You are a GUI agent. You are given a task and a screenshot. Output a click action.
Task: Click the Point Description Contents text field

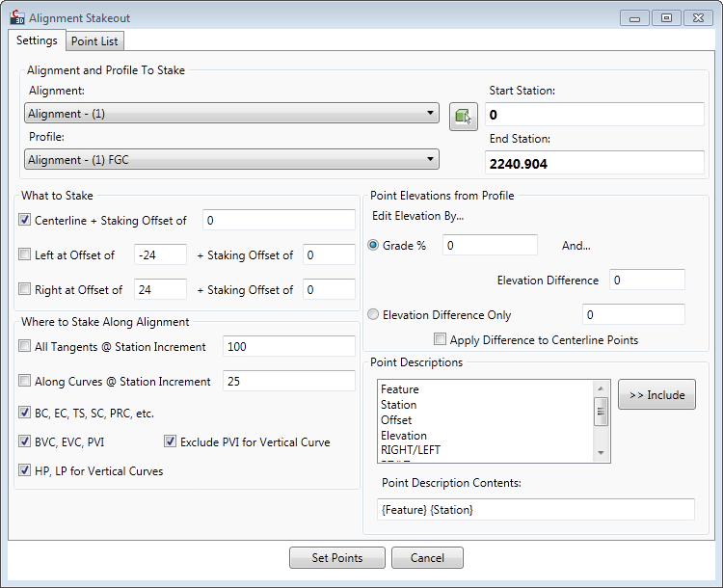[x=535, y=510]
